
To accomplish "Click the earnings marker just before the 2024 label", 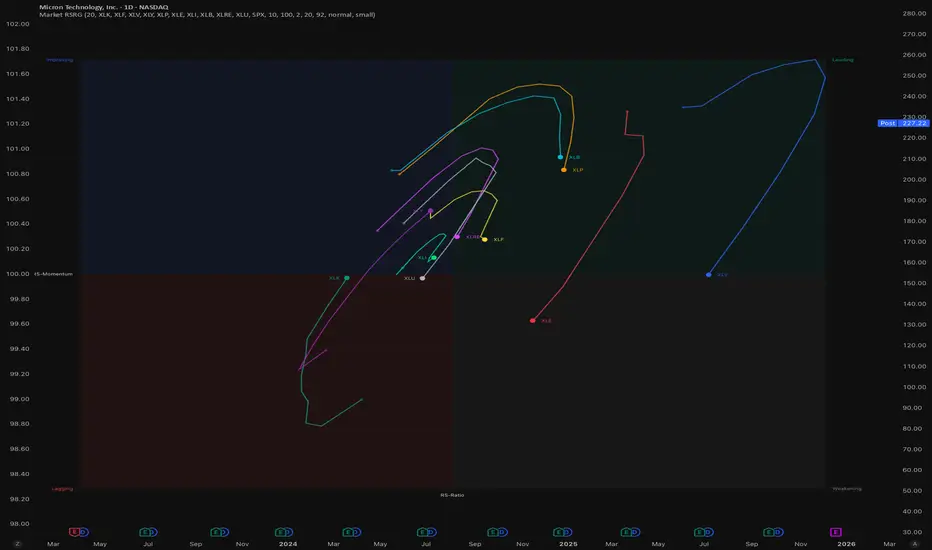I will tap(280, 532).
